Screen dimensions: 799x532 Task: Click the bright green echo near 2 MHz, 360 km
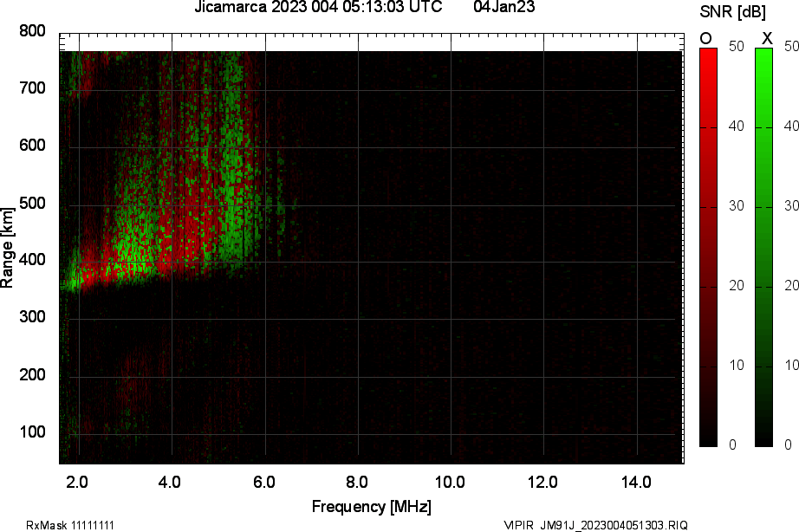[x=75, y=280]
